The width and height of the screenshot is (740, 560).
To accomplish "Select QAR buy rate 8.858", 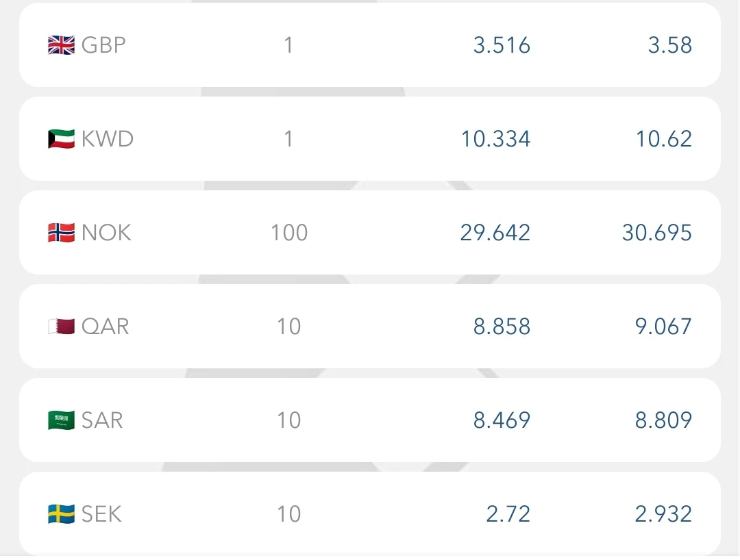I will coord(502,327).
